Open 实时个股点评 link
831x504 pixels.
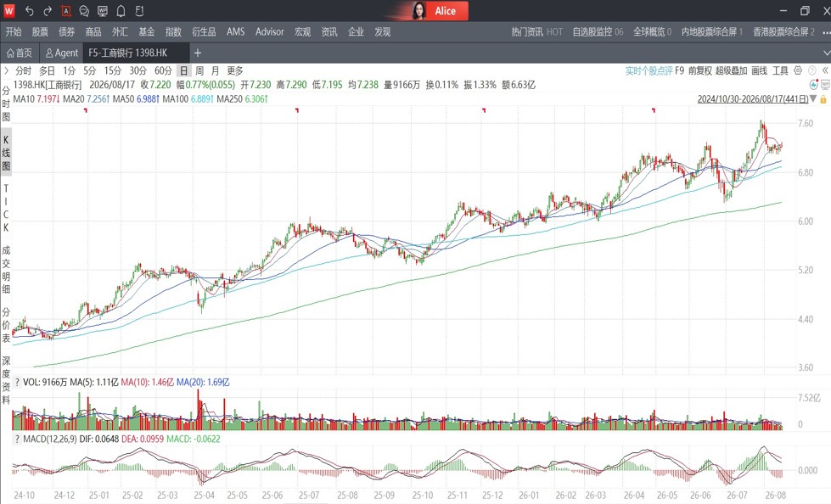tap(649, 70)
